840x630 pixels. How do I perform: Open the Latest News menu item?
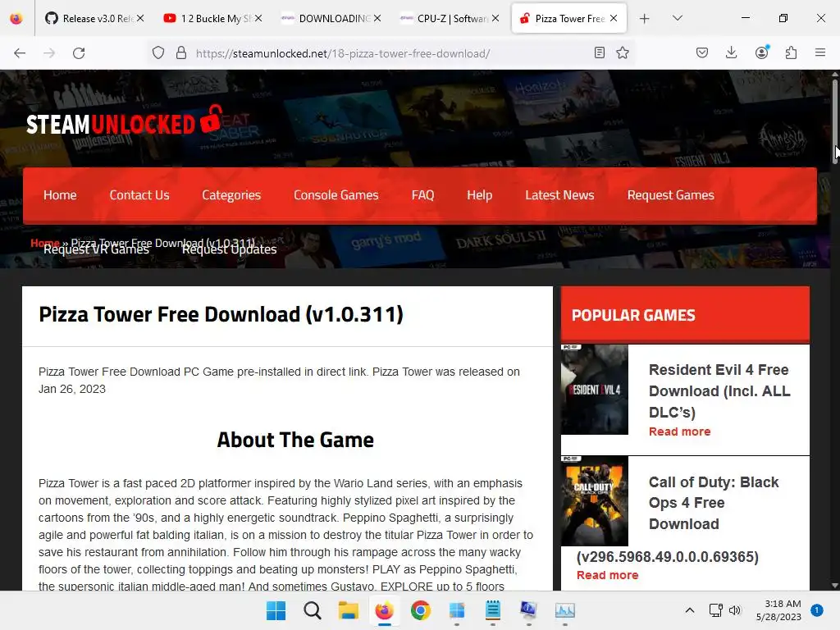tap(559, 195)
